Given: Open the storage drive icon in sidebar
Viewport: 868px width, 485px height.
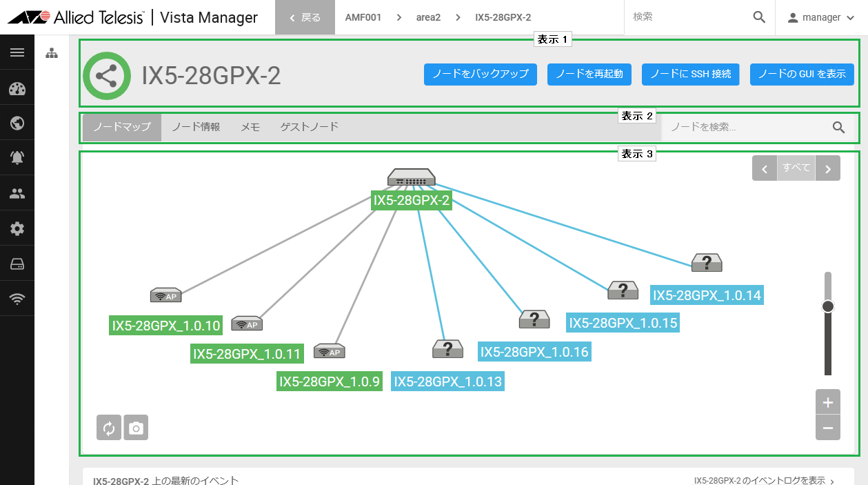Looking at the screenshot, I should tap(17, 264).
